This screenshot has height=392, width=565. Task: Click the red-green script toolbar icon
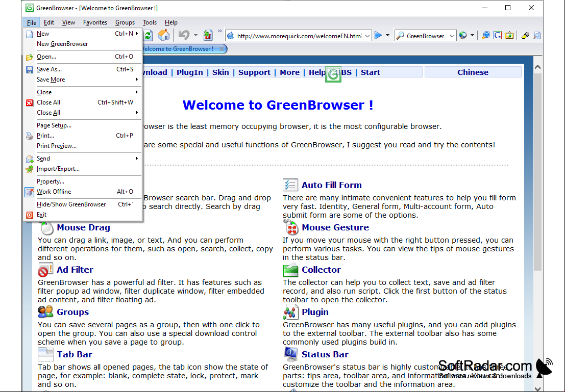click(x=208, y=35)
